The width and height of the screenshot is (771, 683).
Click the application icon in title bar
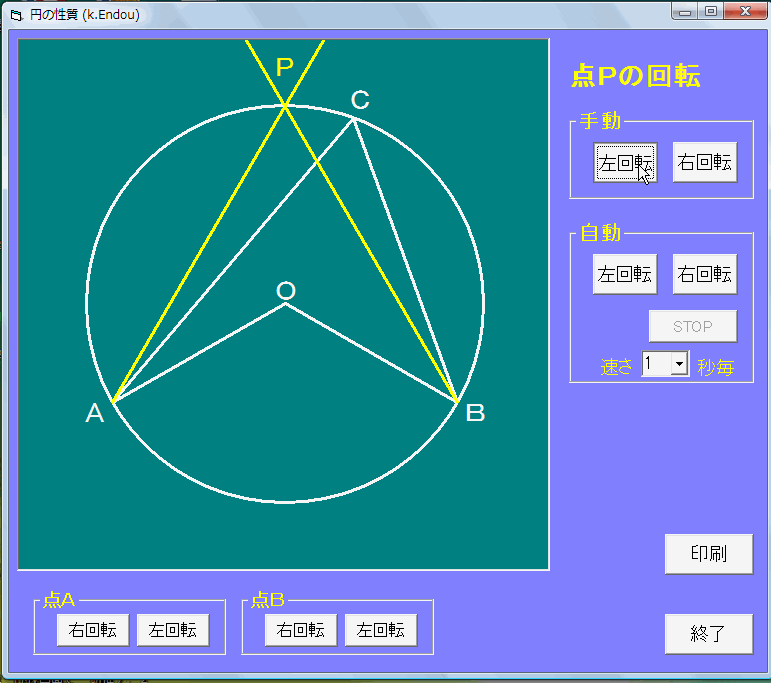coord(17,15)
